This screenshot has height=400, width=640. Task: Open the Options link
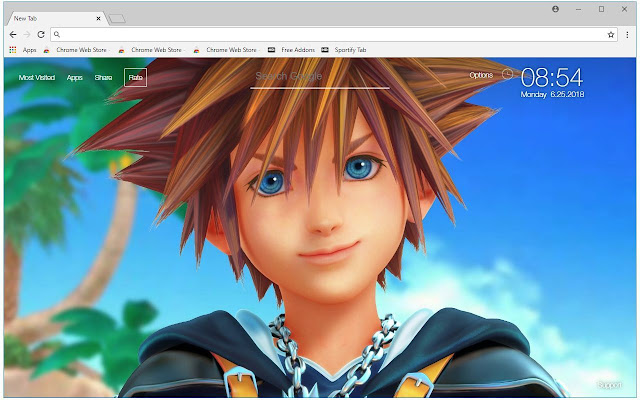pos(481,75)
